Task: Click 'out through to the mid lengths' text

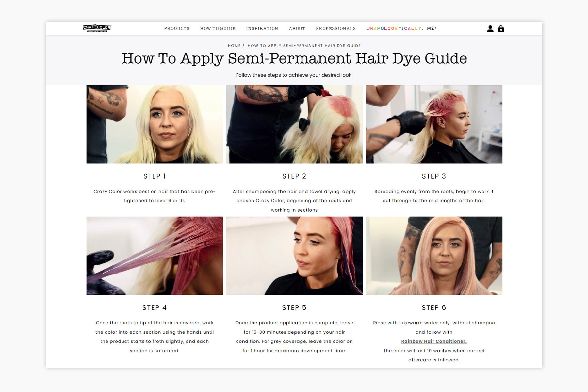Action: click(434, 201)
